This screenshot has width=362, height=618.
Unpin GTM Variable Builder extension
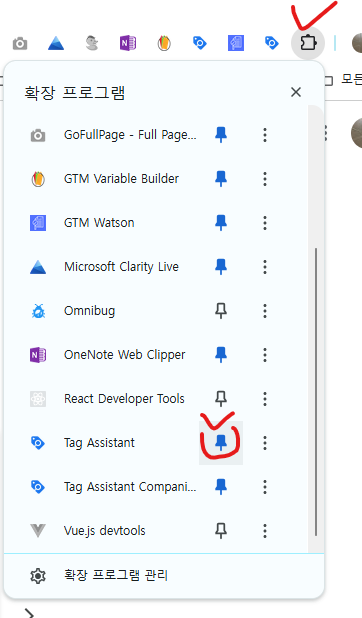(221, 179)
